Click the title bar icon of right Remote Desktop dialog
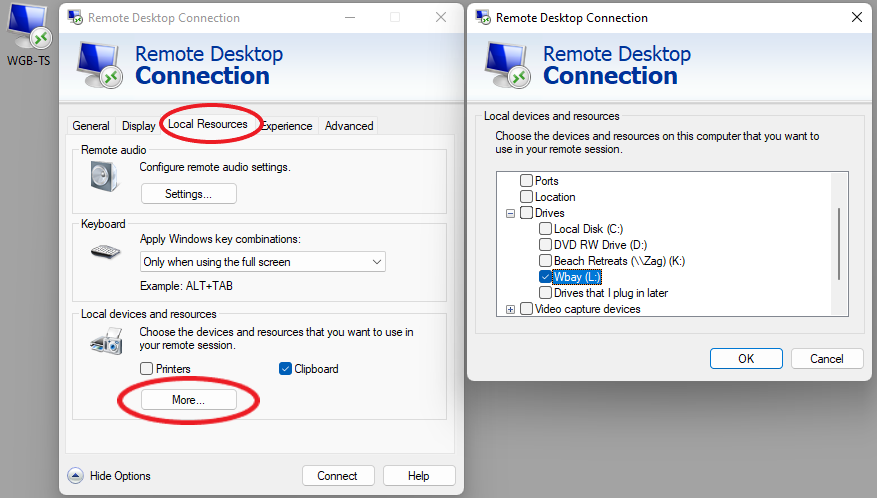 pos(483,17)
